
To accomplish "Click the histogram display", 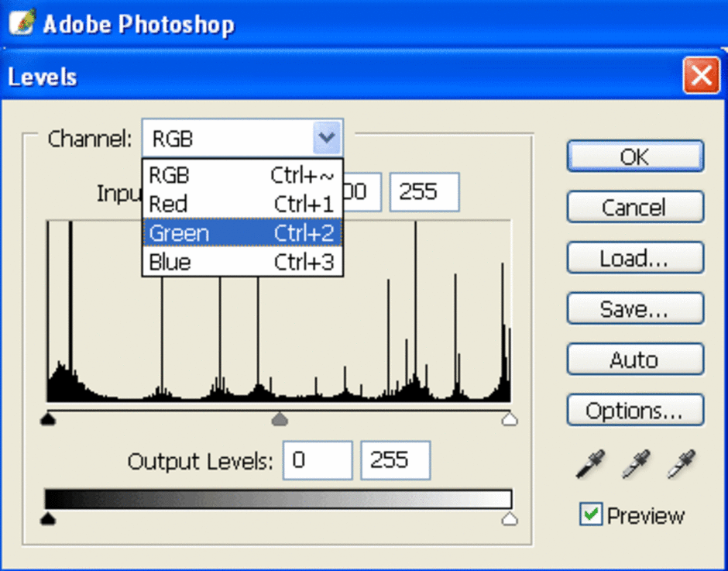I will click(x=279, y=311).
